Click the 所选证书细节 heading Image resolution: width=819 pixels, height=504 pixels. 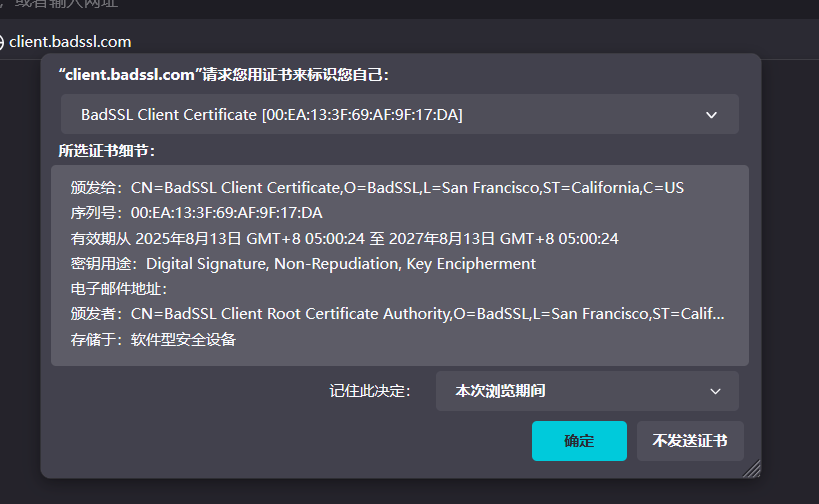(107, 151)
